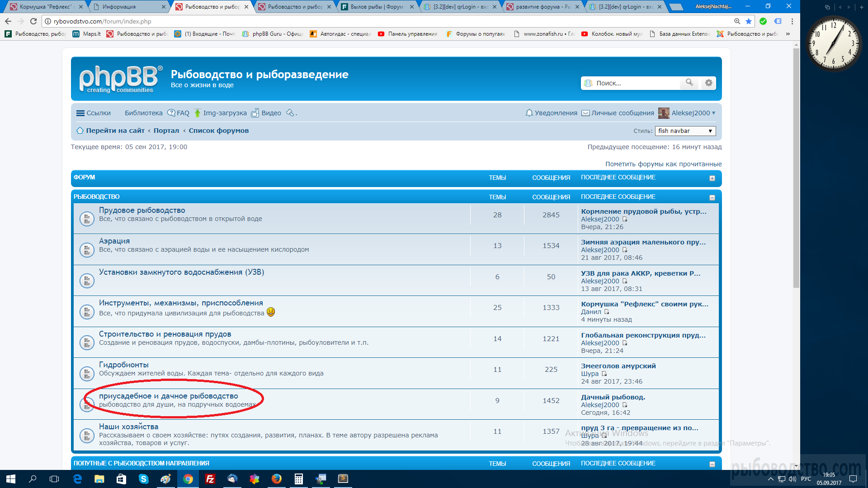Jump to latest post under Змееголов амурский
The height and width of the screenshot is (488, 868).
pyautogui.click(x=604, y=374)
